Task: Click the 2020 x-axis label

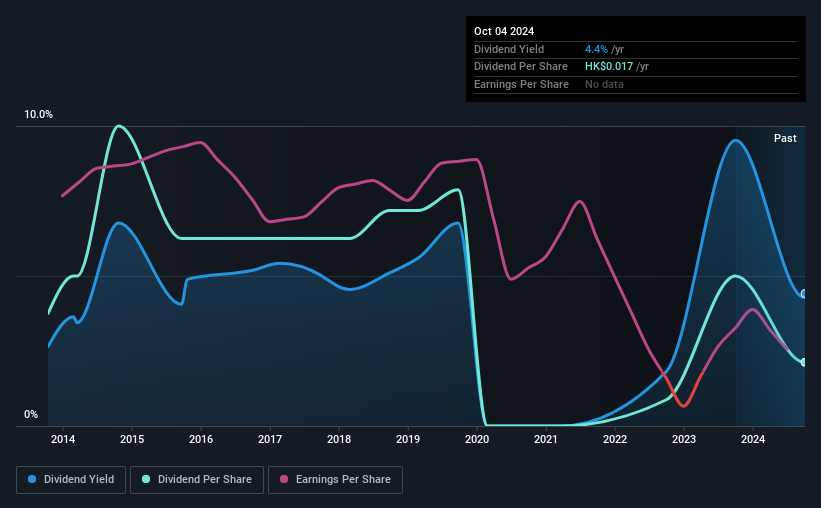Action: pos(477,439)
